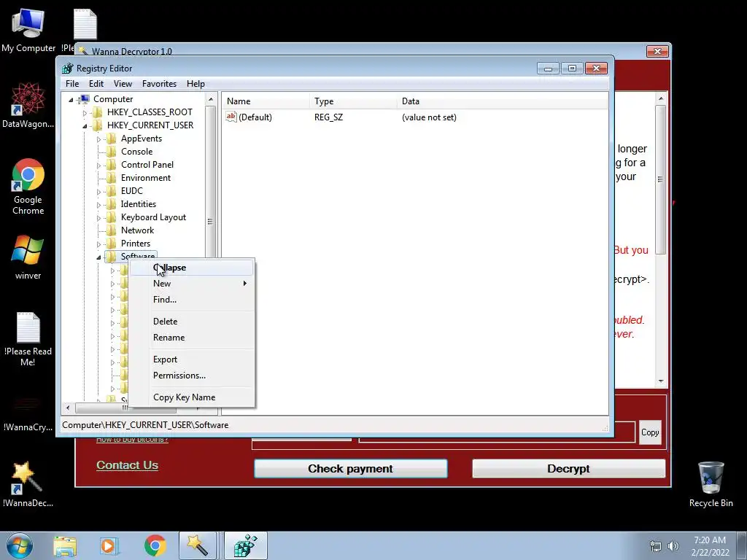This screenshot has width=747, height=560.
Task: Collapse the Computer root node
Action: tap(71, 99)
